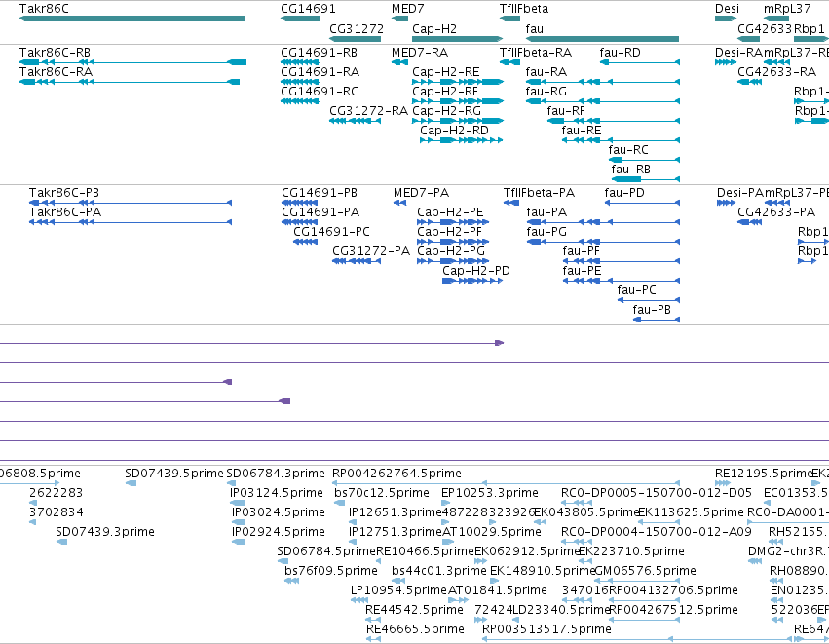The image size is (829, 644).
Task: Click EST IP03024.5prime label
Action: tap(278, 512)
